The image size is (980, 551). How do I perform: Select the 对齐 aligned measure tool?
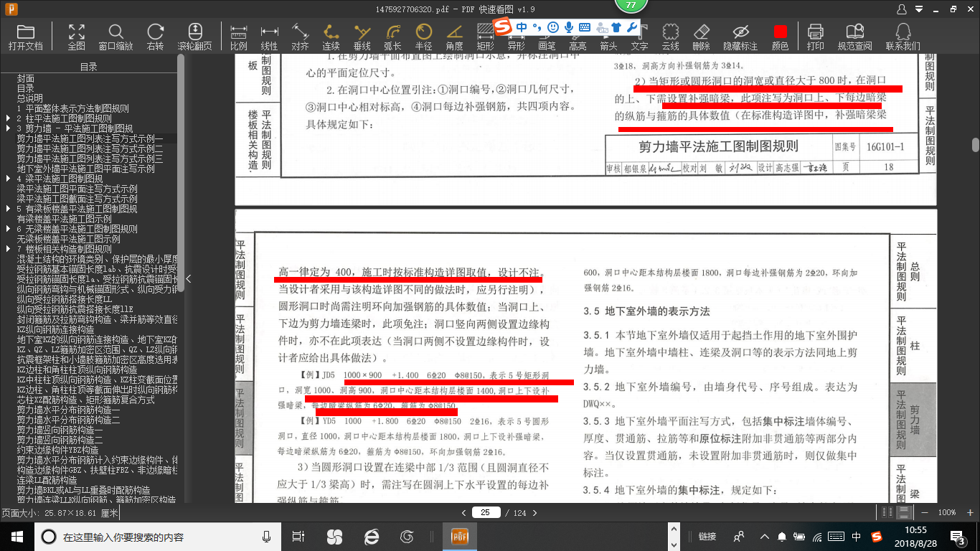(x=300, y=37)
